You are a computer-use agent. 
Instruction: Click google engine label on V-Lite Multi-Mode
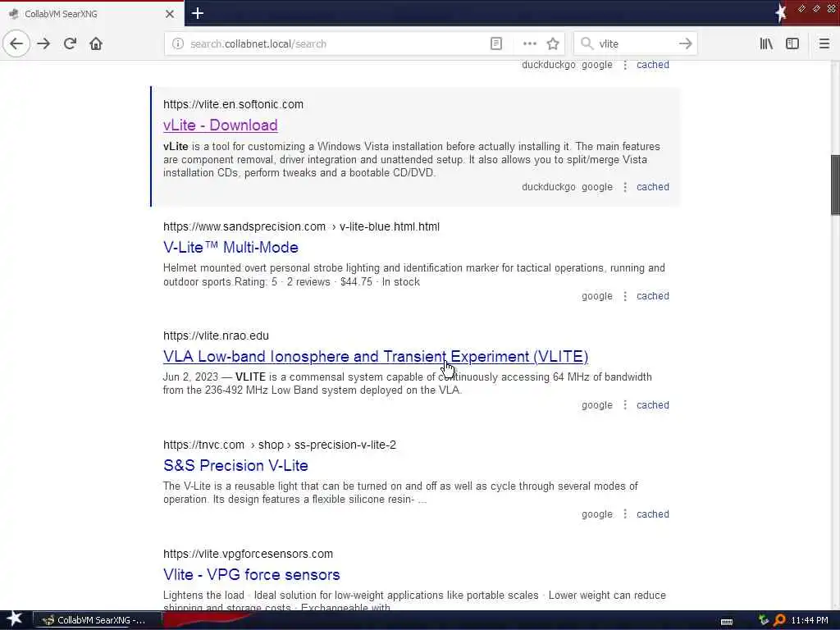click(597, 295)
